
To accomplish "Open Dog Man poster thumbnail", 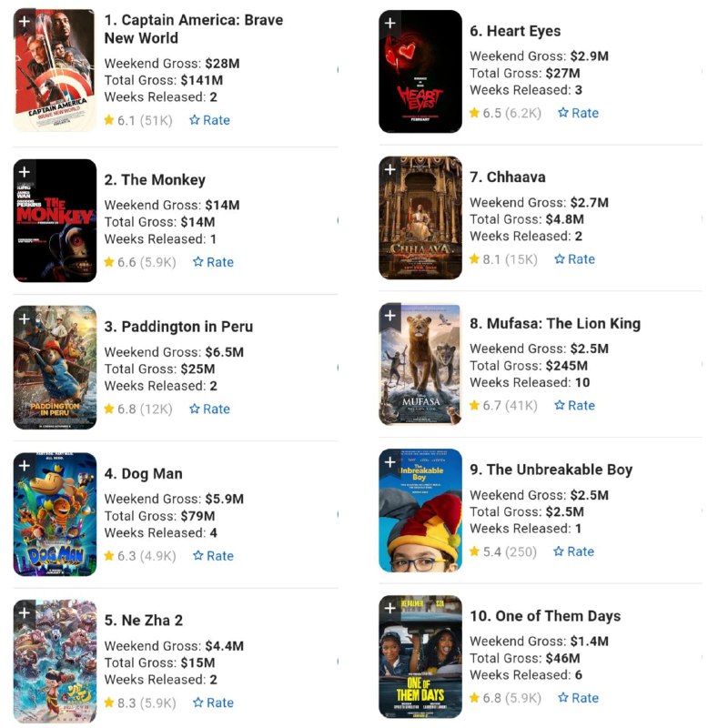I will click(x=56, y=514).
